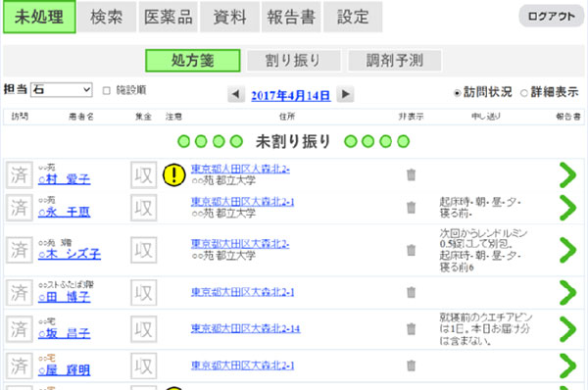
Task: Toggle 済 box for ○屋 輝明
Action: tap(20, 366)
